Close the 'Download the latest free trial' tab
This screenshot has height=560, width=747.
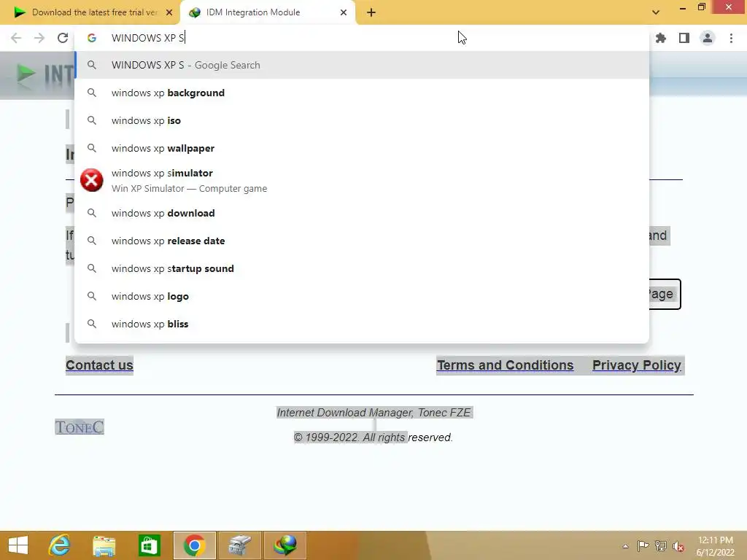coord(169,12)
